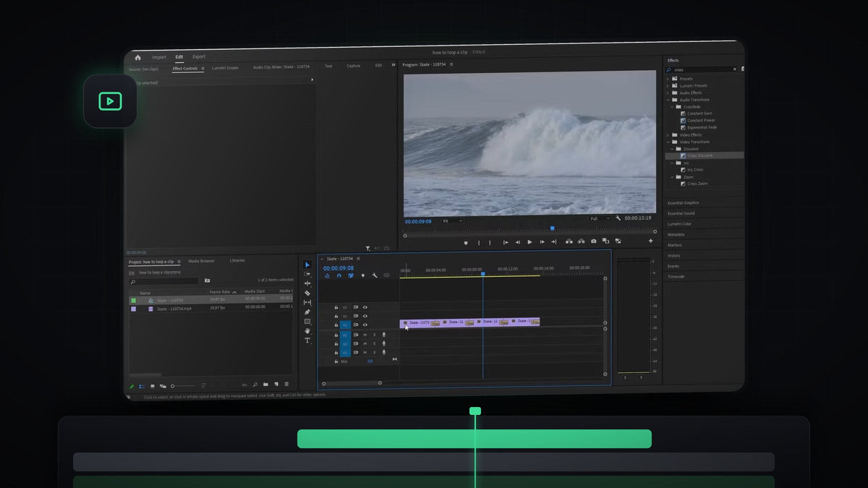Viewport: 868px width, 488px height.
Task: Switch to Libraries tab
Action: 237,260
